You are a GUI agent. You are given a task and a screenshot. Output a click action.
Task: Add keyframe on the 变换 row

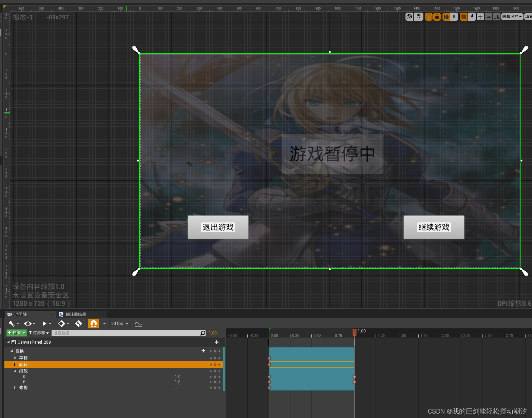pos(215,351)
